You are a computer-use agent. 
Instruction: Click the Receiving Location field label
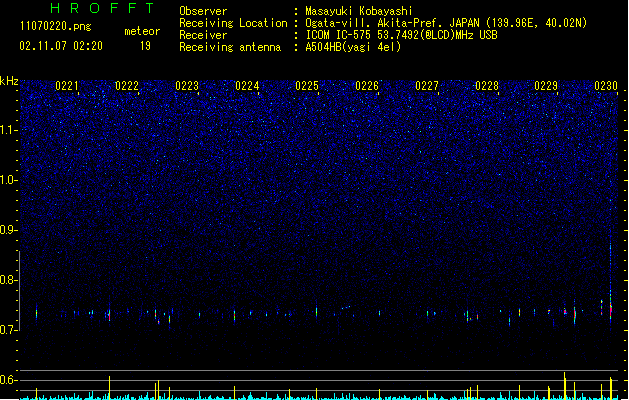[x=233, y=23]
